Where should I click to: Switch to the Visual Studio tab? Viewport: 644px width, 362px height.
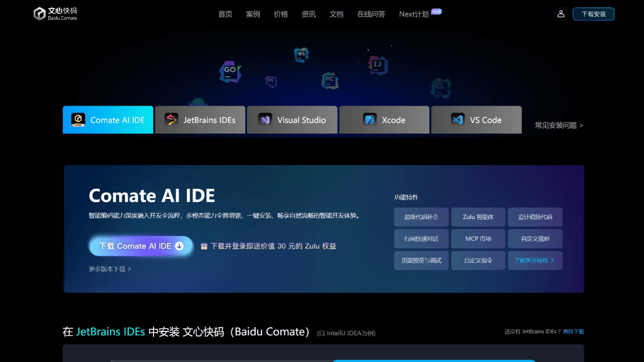coord(292,120)
